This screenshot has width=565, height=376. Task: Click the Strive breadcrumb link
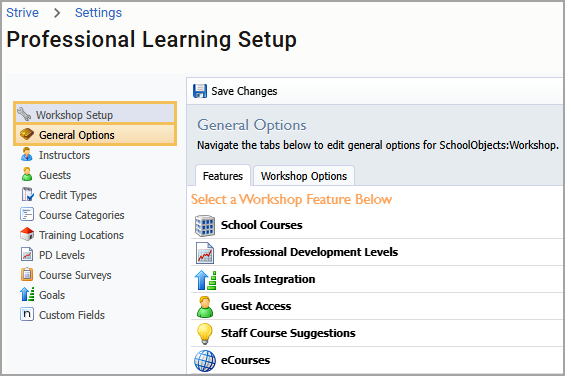(22, 13)
